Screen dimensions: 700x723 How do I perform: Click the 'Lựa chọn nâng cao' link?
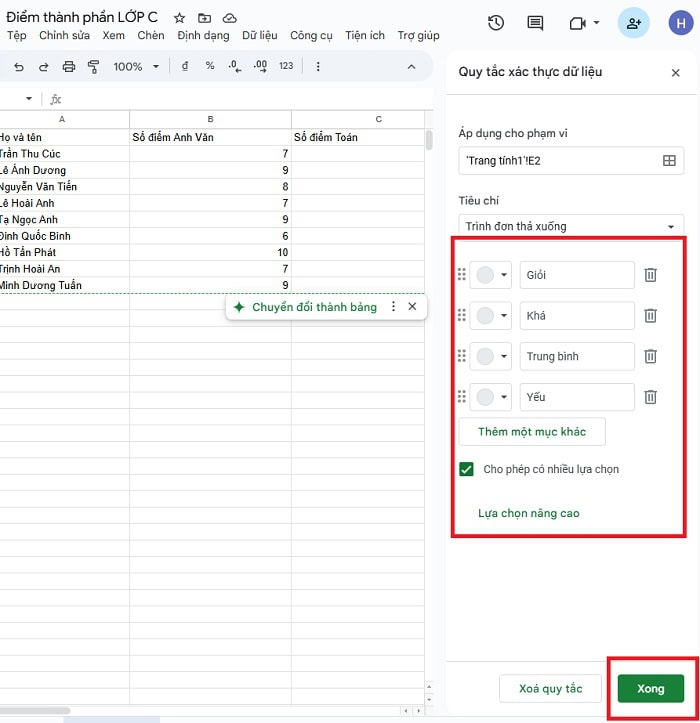(528, 513)
